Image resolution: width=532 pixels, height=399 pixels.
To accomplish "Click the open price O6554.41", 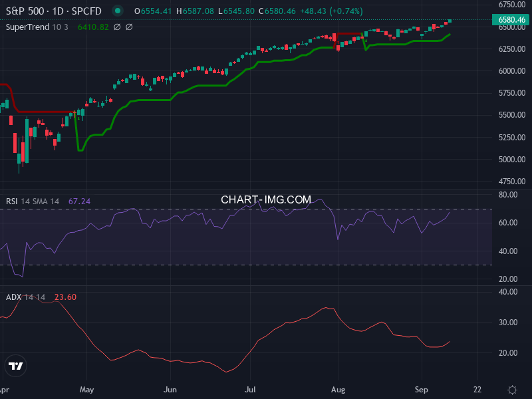I will (x=153, y=11).
